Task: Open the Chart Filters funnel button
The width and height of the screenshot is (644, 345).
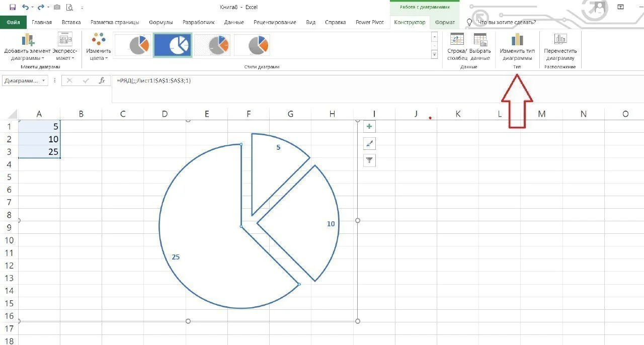Action: click(x=369, y=160)
